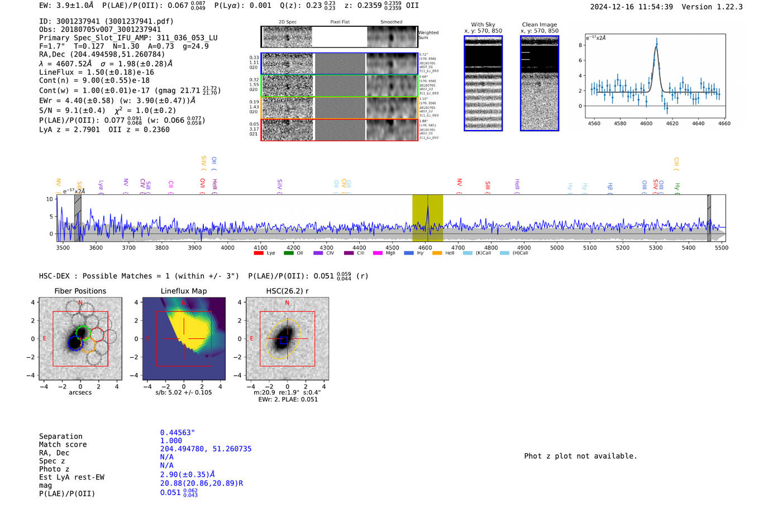
Task: Click HSC-DEX Possible Matches heading
Action: (x=139, y=276)
